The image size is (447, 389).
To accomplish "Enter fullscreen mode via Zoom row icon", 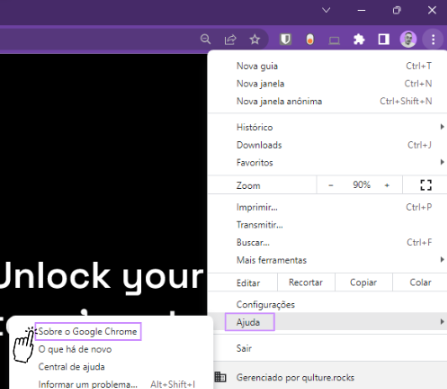I will point(426,185).
